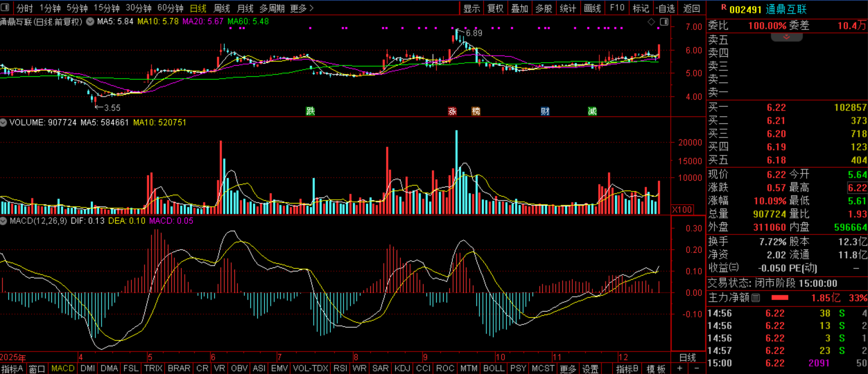Viewport: 868px width, 374px height.
Task: Click the 日线 label below price axis
Action: [x=688, y=357]
